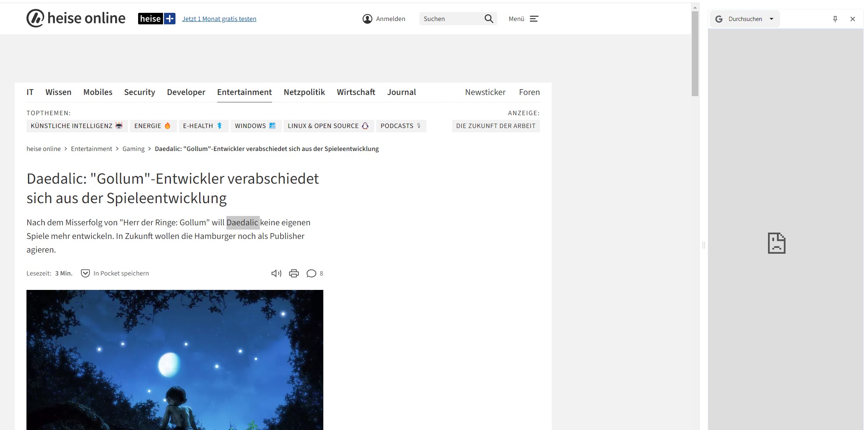Click the page vertical scrollbar thumb

(x=695, y=54)
